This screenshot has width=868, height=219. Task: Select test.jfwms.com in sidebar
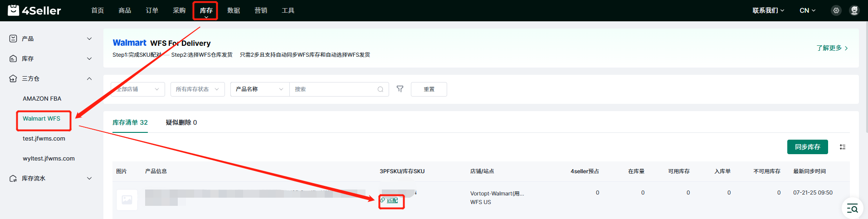point(44,138)
